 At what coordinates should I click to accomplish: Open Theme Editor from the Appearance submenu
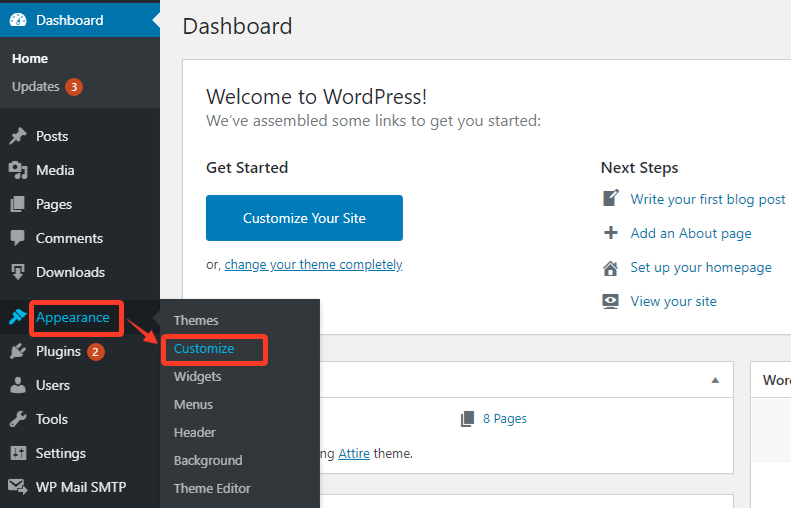(212, 488)
